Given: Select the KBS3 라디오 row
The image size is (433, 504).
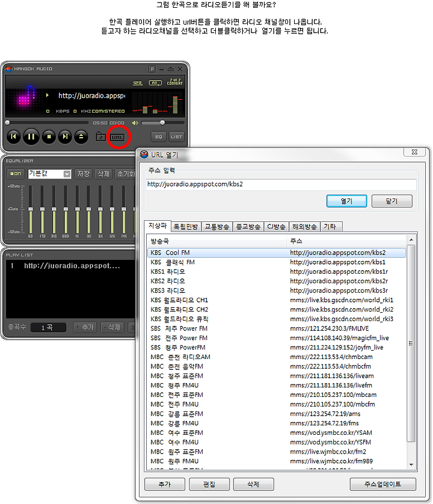Looking at the screenshot, I should 277,290.
